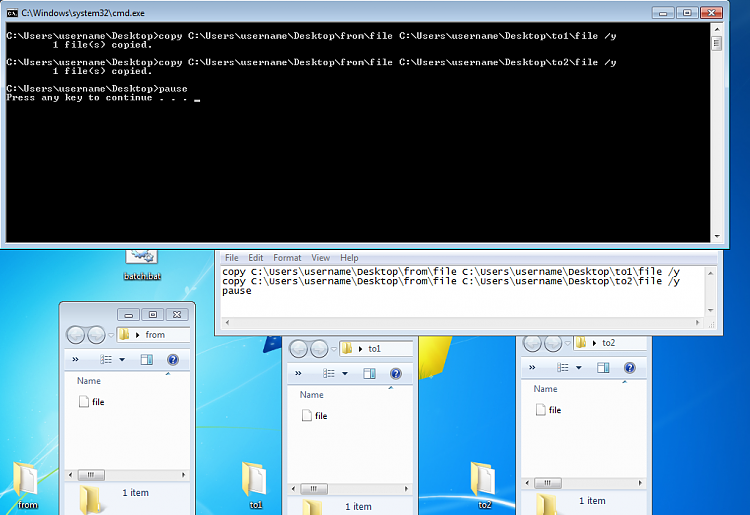Viewport: 750px width, 515px height.
Task: Toggle preview pane in the 'from' window
Action: 147,360
